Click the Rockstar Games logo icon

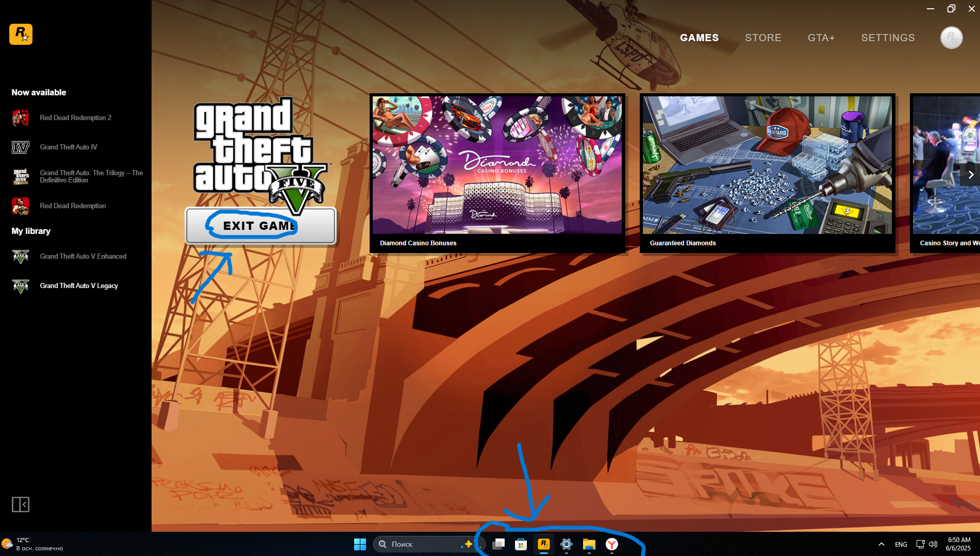(21, 34)
